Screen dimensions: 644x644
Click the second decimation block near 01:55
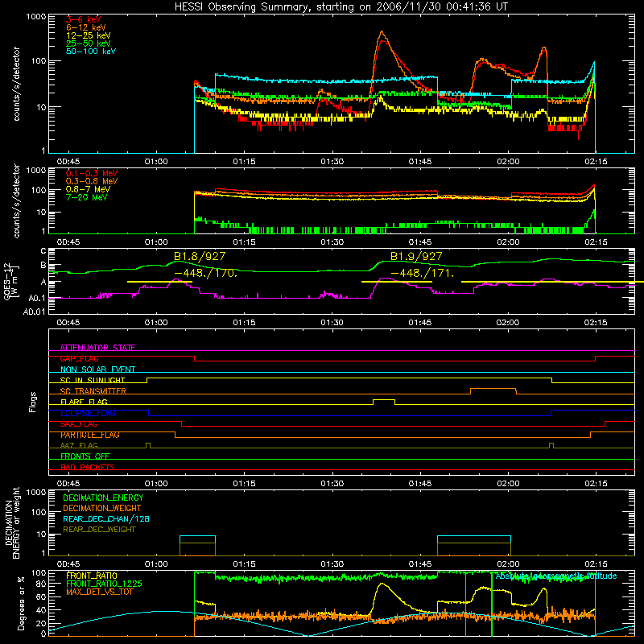coord(474,546)
